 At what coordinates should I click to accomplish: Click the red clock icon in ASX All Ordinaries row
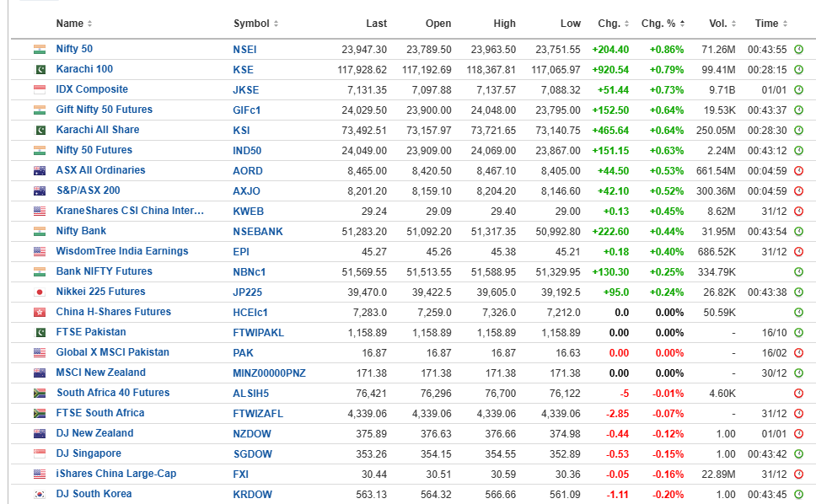click(799, 170)
